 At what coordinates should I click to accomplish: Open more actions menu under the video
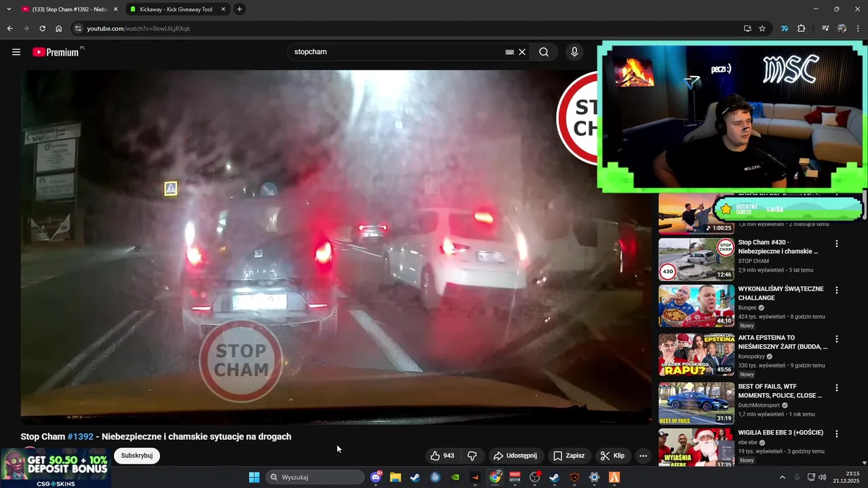tap(643, 456)
